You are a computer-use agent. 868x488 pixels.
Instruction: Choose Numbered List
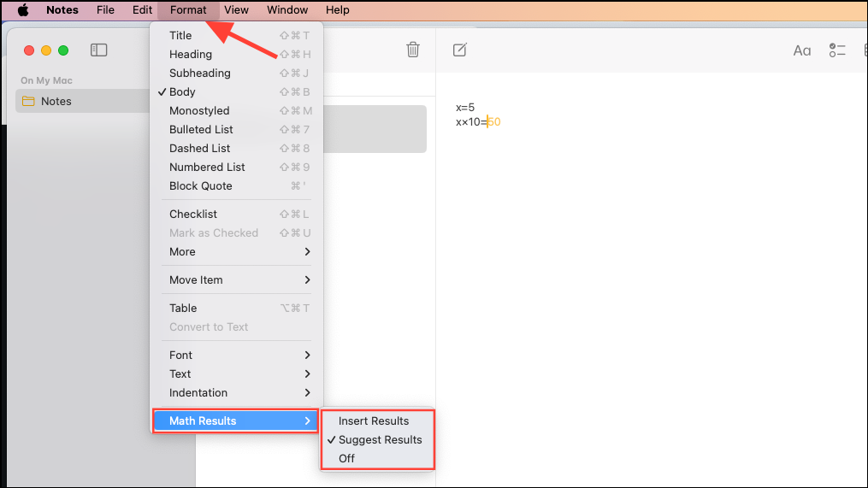pos(236,168)
